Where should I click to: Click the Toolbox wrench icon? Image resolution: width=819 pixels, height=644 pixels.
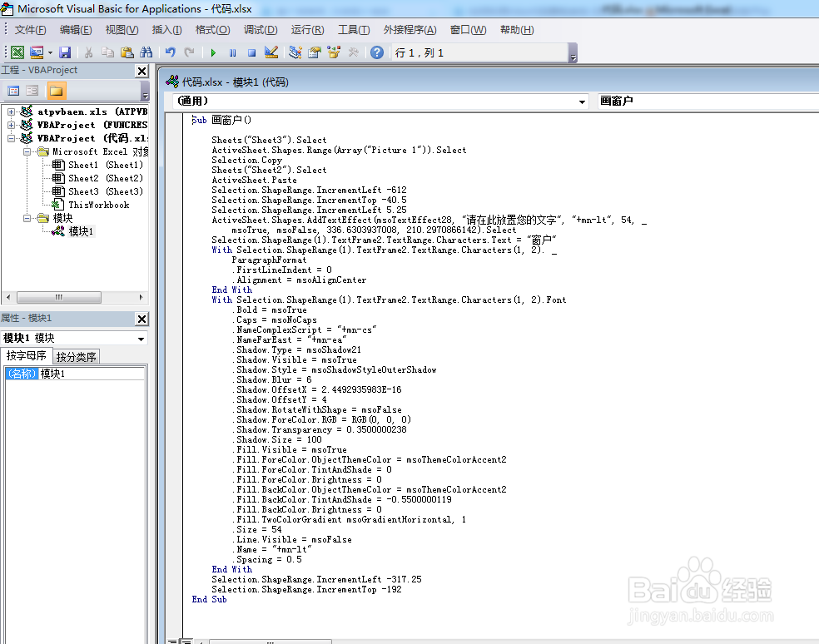coord(354,52)
